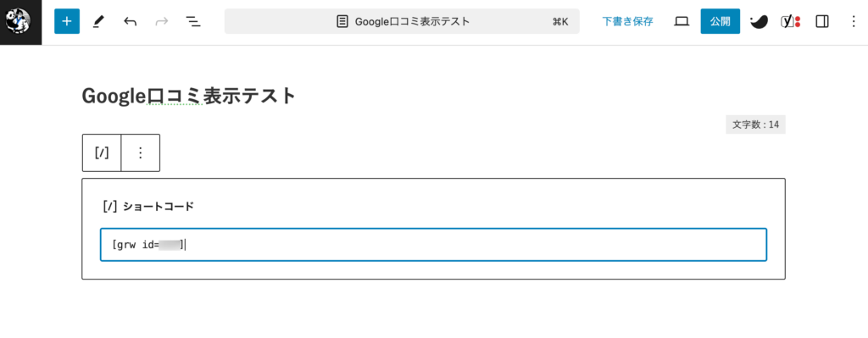Undo the last change
Image resolution: width=868 pixels, height=338 pixels.
pyautogui.click(x=130, y=21)
